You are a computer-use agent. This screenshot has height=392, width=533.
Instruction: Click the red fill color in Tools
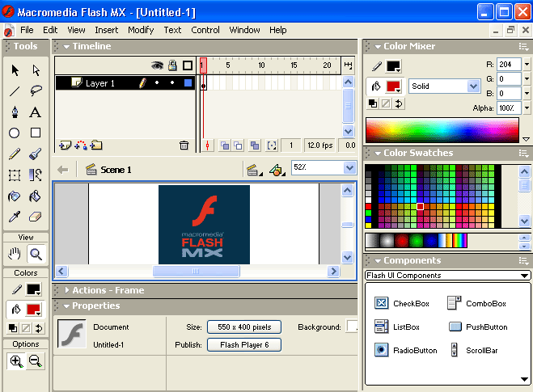point(33,310)
